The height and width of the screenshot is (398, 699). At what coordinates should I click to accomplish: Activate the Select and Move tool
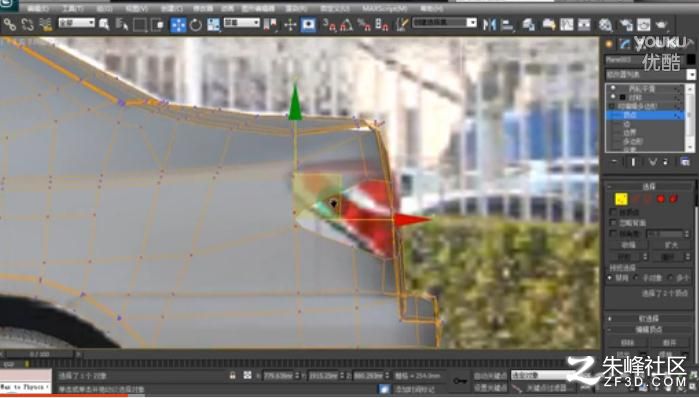pos(178,25)
